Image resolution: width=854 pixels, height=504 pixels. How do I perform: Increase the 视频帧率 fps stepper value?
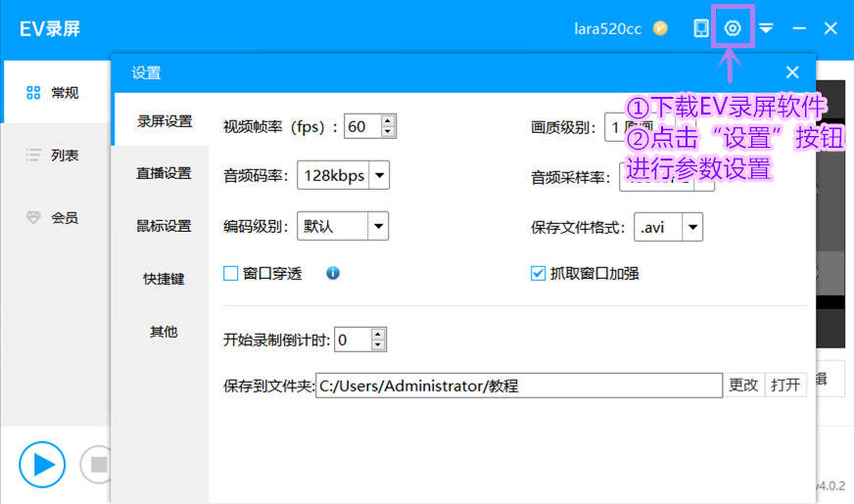point(388,120)
